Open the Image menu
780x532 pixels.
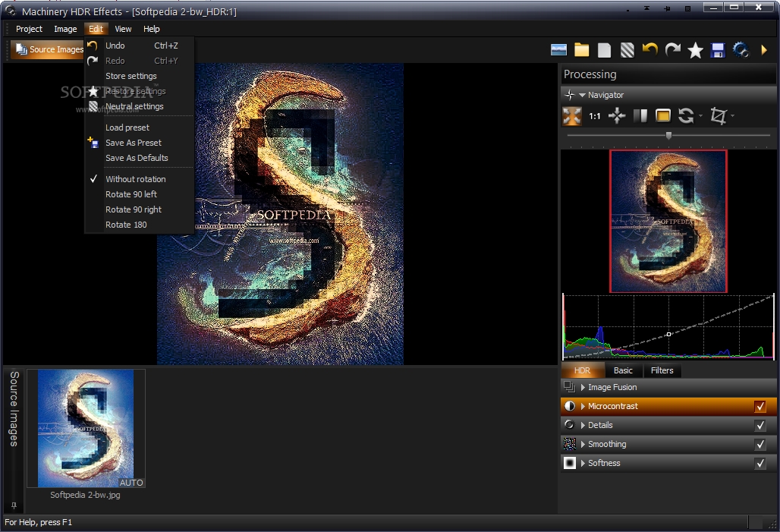66,29
